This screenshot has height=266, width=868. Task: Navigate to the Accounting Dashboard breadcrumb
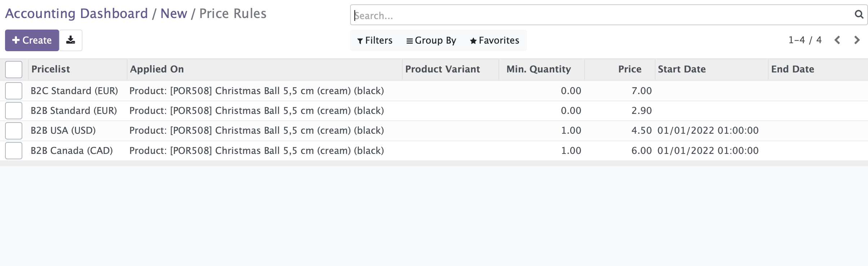[77, 13]
